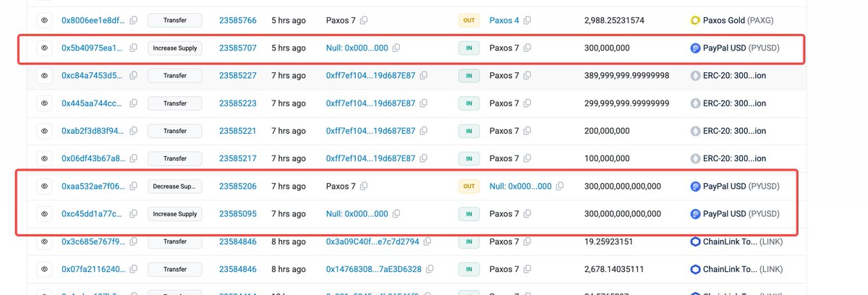
Task: Open quick view eye icon for 0x07fa2116240 transaction
Action: click(44, 269)
